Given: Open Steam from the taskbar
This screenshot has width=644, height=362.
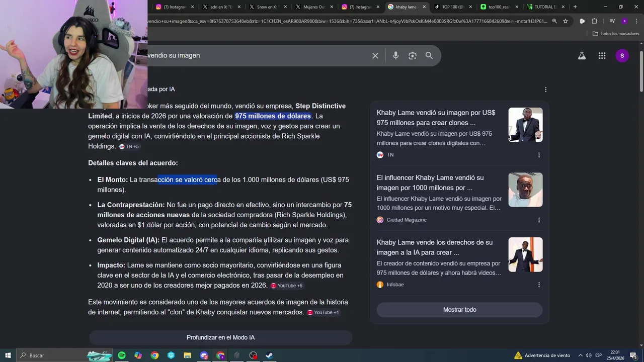Looking at the screenshot, I should tap(269, 355).
